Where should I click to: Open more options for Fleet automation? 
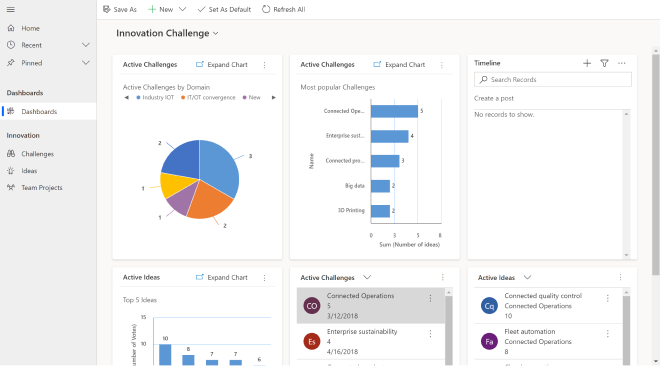(x=607, y=334)
